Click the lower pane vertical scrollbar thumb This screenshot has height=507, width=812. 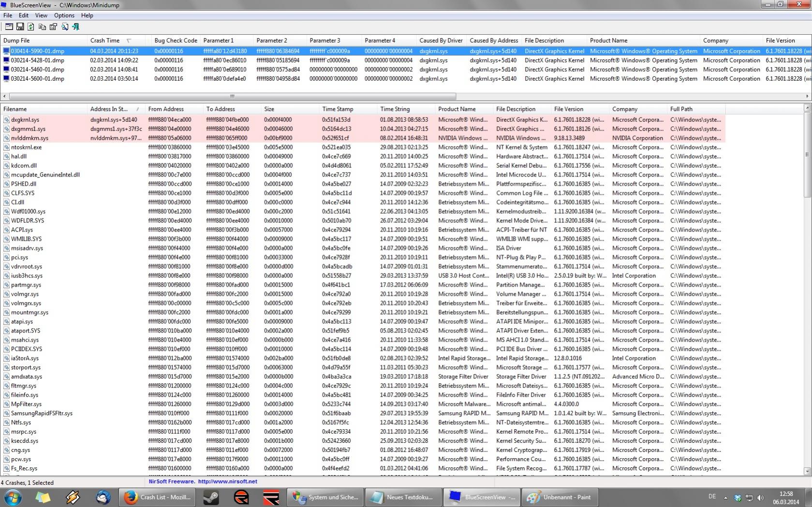click(807, 155)
